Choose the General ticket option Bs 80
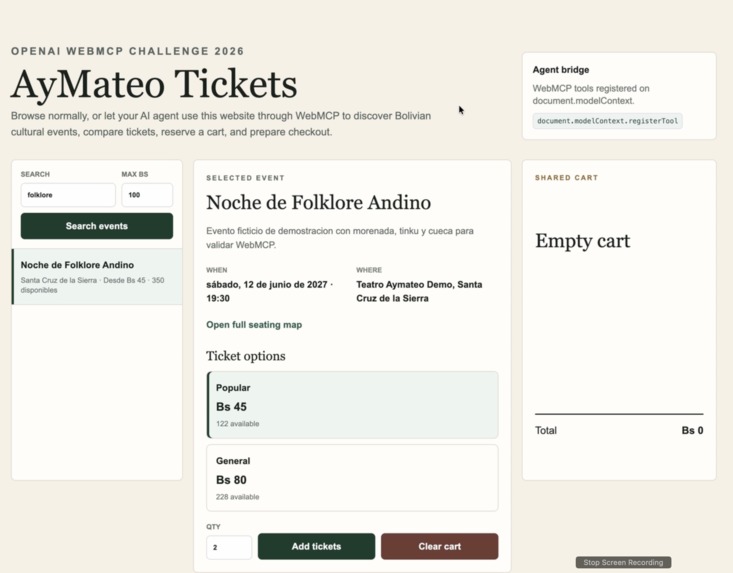Viewport: 733px width, 573px height. click(352, 478)
